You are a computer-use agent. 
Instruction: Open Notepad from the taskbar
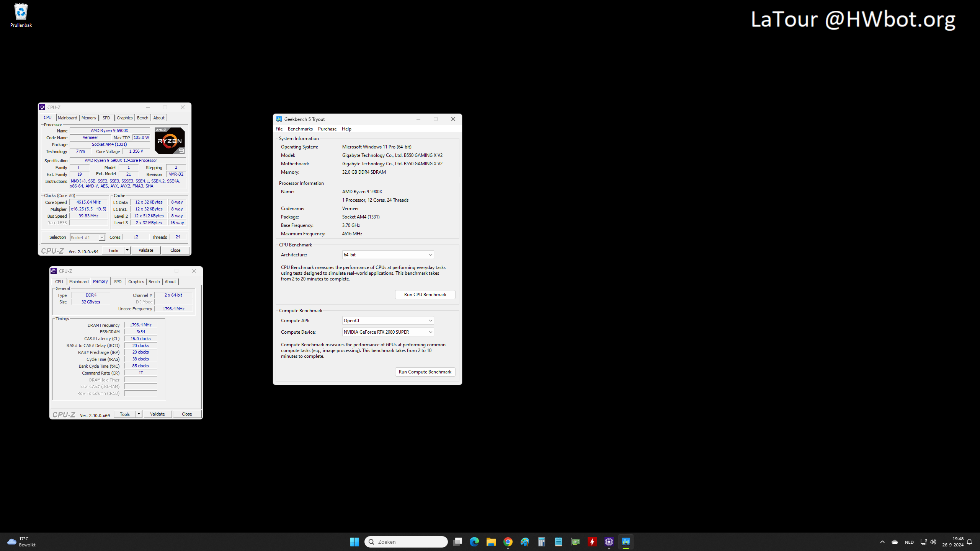[559, 542]
